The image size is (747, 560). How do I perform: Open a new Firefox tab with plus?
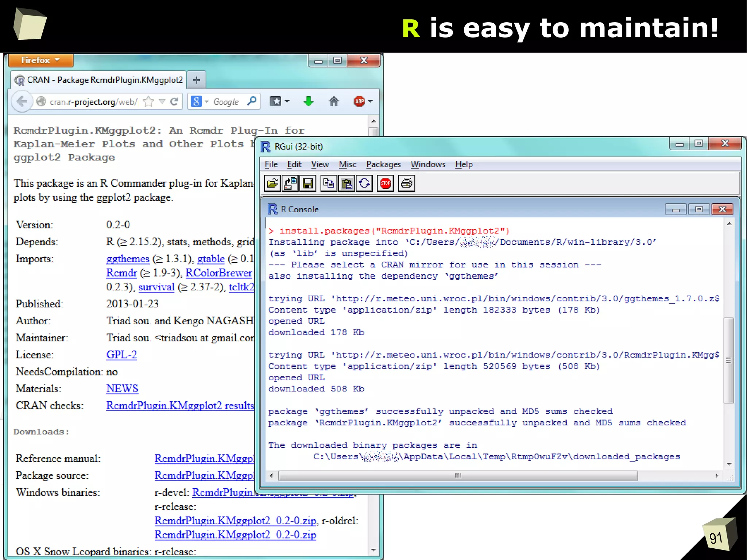(x=196, y=80)
